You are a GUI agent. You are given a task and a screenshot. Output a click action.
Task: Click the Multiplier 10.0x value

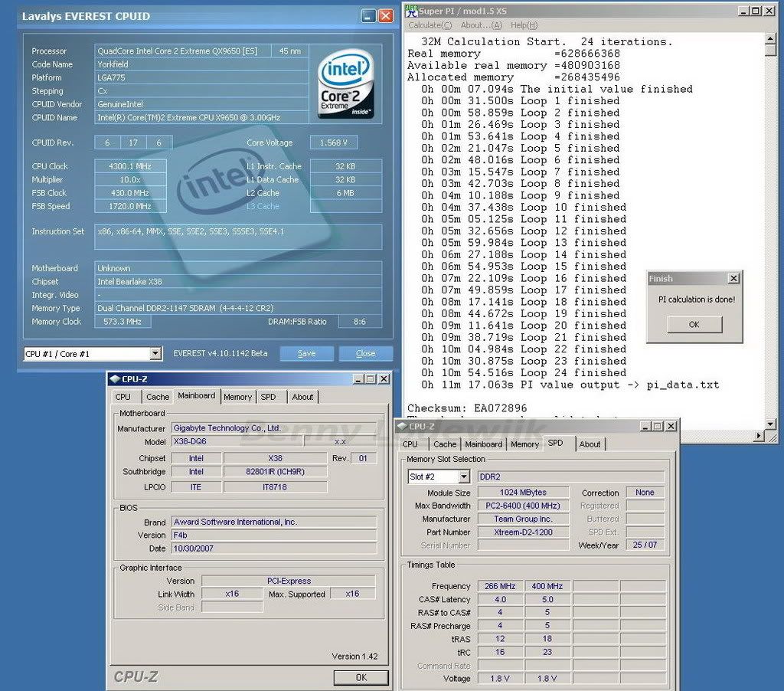click(130, 179)
